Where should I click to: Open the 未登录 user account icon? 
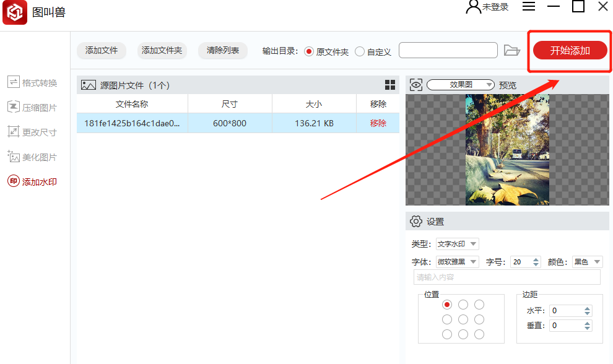coord(474,7)
